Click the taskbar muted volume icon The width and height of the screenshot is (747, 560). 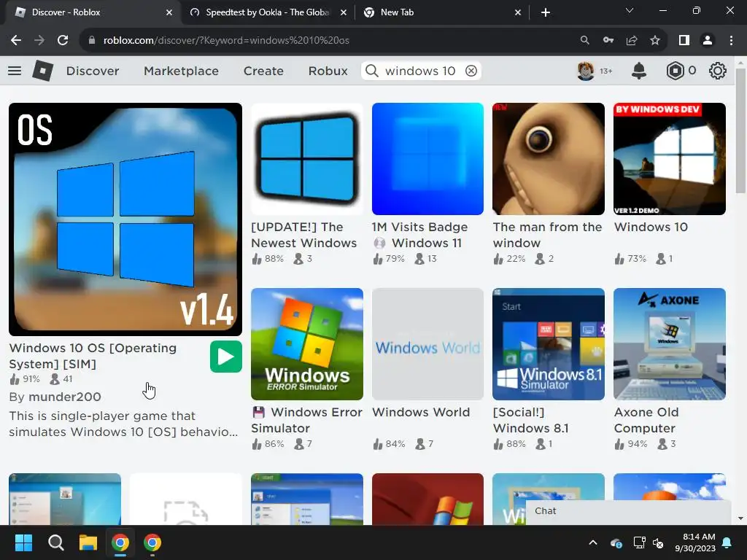659,542
